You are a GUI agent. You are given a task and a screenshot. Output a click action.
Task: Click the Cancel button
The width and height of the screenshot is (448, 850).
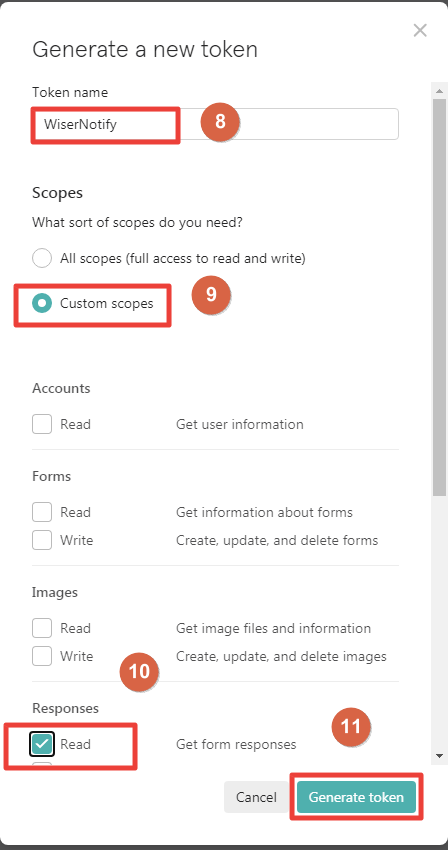pyautogui.click(x=256, y=797)
